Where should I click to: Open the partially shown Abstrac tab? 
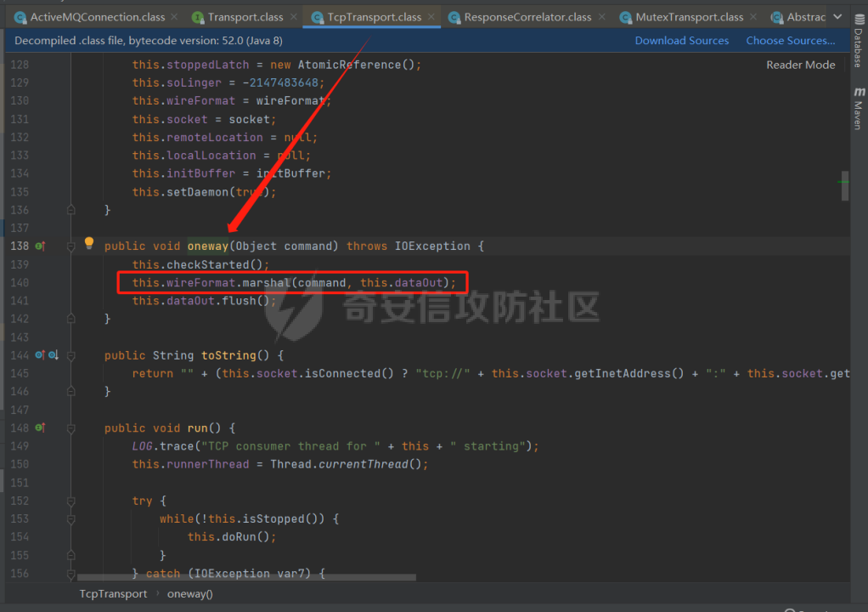pyautogui.click(x=798, y=17)
